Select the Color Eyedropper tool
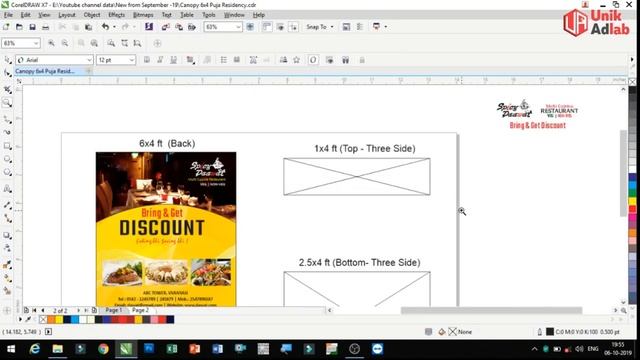Screen dimensions: 640x360 [x=7, y=265]
